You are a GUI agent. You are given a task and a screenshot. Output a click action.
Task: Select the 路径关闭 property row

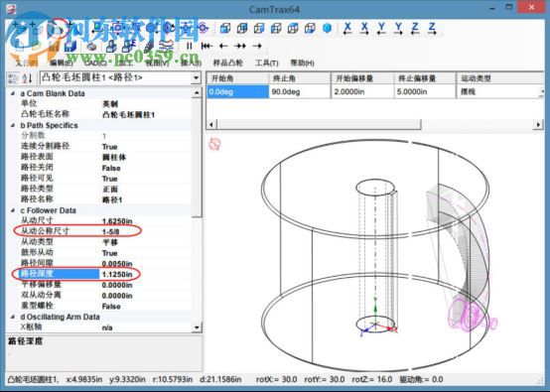click(105, 168)
